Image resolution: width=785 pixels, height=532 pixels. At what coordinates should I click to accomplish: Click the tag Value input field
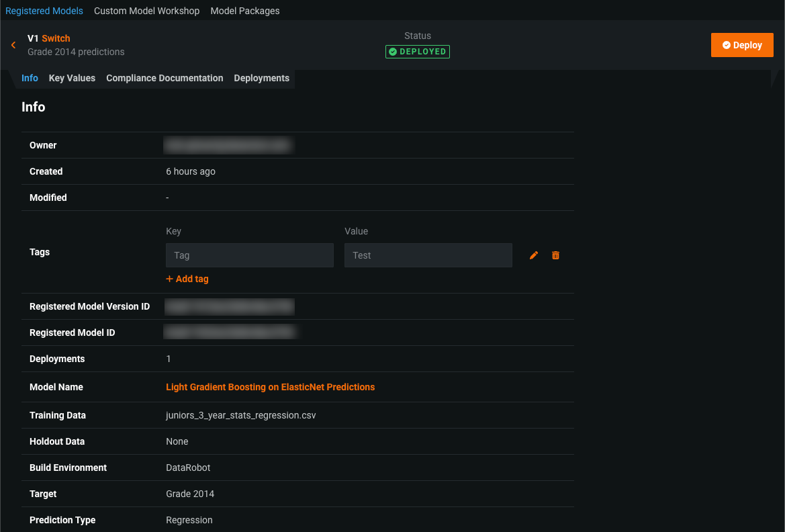pyautogui.click(x=428, y=255)
